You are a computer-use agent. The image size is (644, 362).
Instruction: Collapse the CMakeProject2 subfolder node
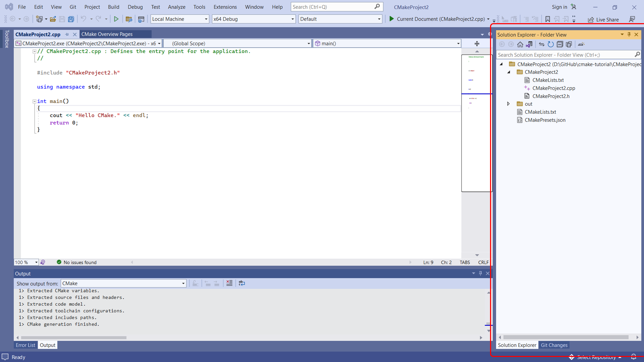point(508,72)
